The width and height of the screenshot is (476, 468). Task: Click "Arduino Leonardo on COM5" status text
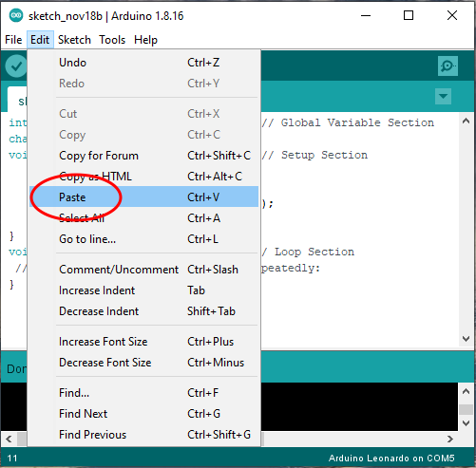click(x=391, y=459)
